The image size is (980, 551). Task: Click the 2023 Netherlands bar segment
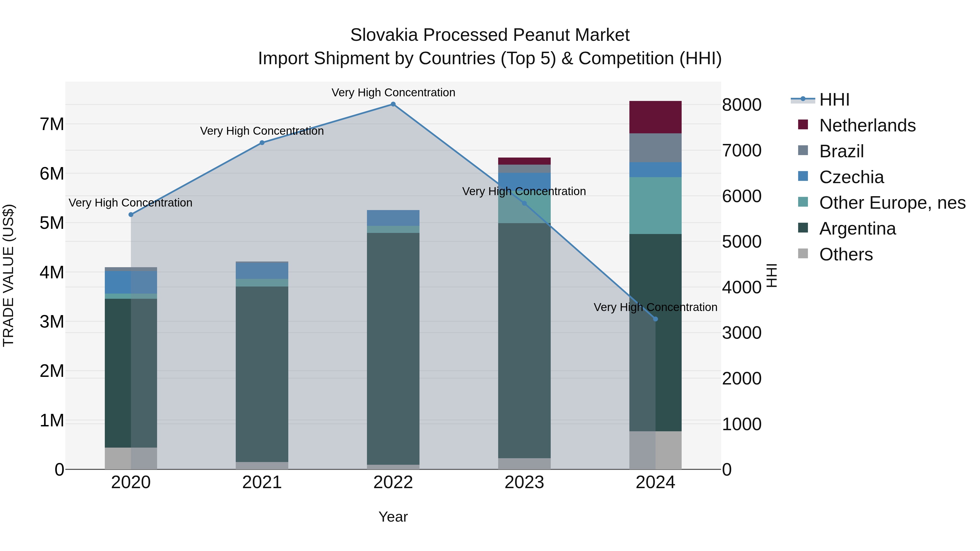[524, 161]
